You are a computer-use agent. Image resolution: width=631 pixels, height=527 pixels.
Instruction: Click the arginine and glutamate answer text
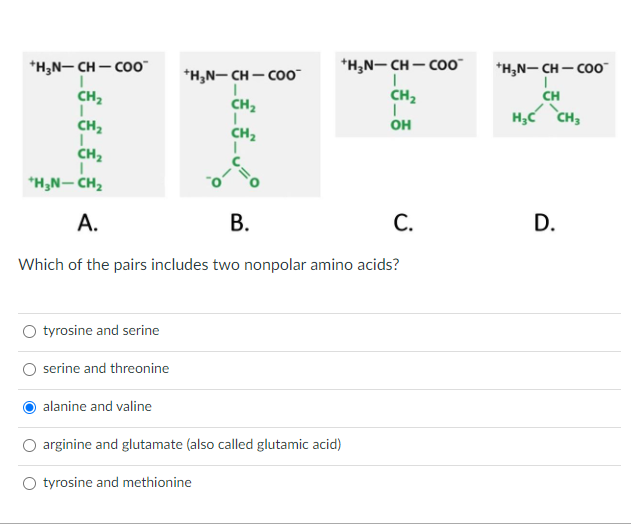click(x=192, y=445)
